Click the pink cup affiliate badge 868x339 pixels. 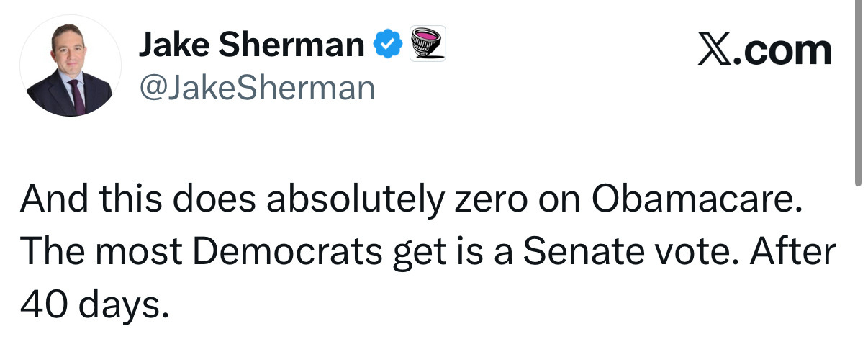[428, 44]
